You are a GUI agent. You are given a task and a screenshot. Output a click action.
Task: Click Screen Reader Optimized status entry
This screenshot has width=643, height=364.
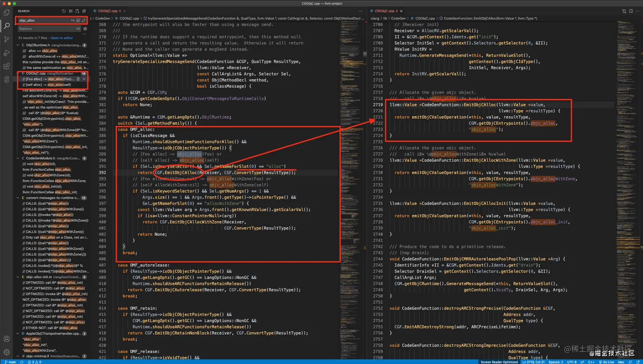(x=499, y=362)
